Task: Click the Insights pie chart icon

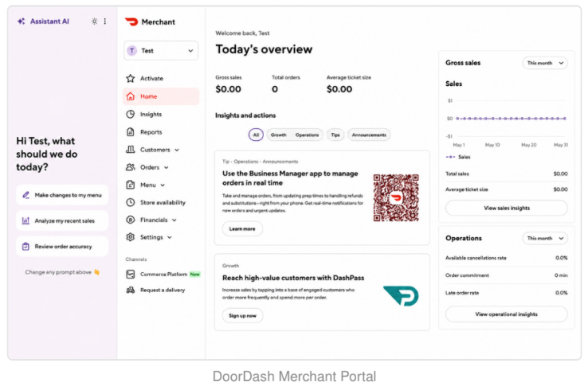Action: pos(130,114)
